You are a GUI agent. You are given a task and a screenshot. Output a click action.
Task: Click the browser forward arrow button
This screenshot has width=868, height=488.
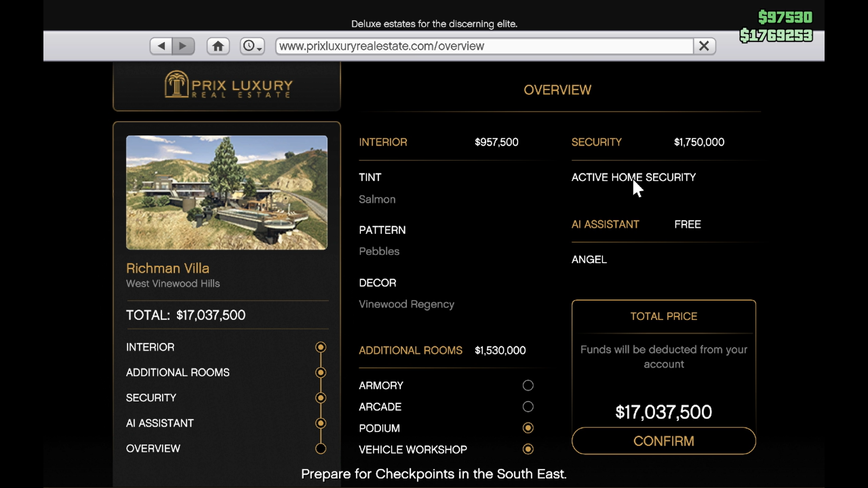pyautogui.click(x=183, y=46)
